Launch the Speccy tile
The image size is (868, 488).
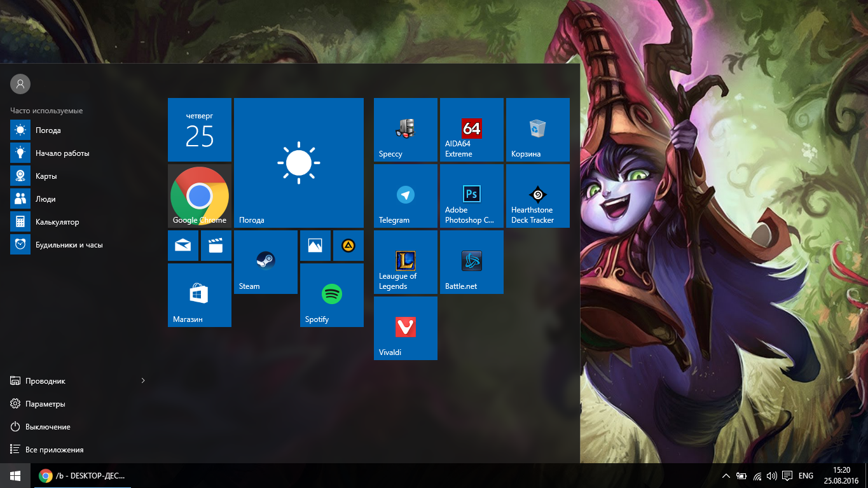[406, 130]
